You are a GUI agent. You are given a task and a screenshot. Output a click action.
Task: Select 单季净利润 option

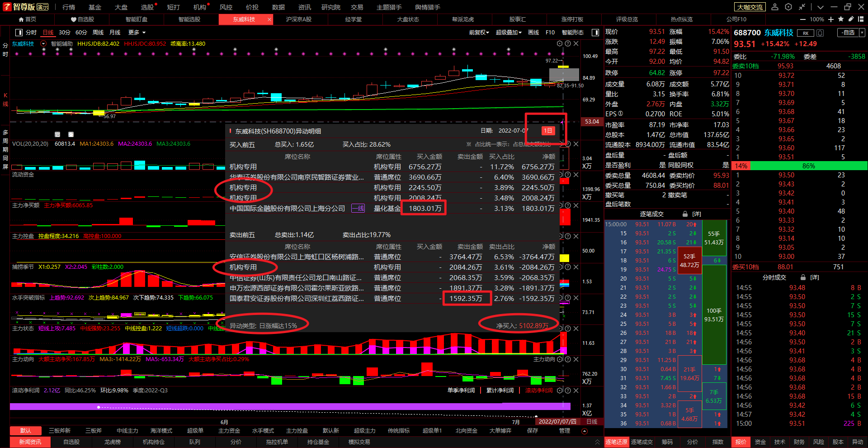(461, 391)
